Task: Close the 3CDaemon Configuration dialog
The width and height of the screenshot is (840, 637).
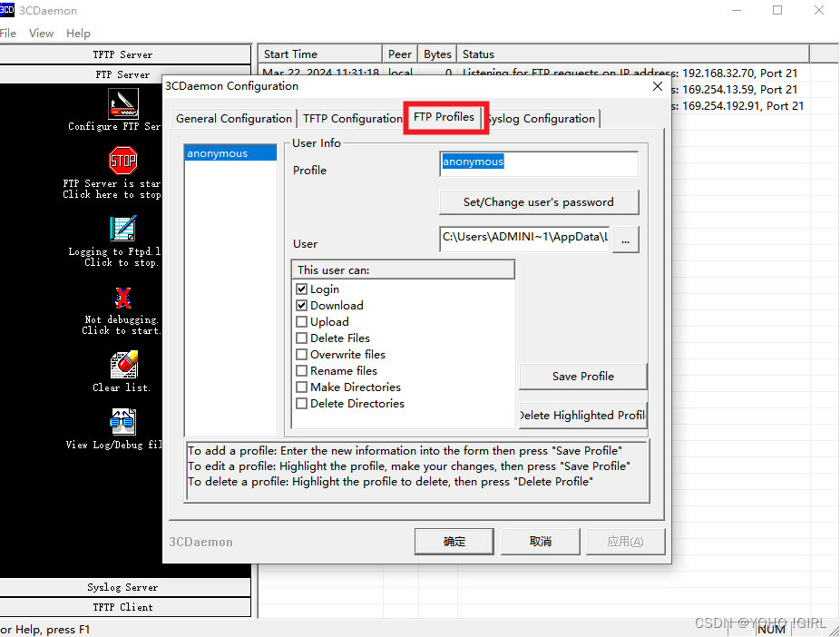Action: point(658,86)
